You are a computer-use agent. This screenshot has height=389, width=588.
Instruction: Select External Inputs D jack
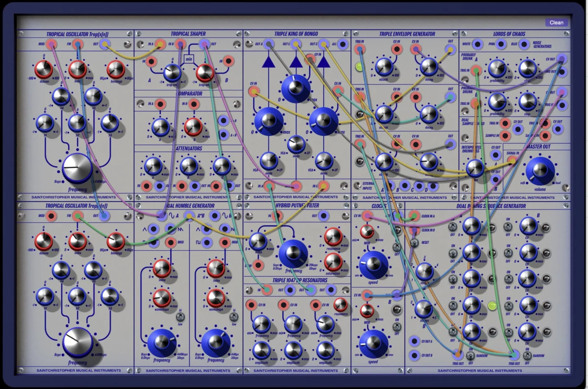coord(433,185)
